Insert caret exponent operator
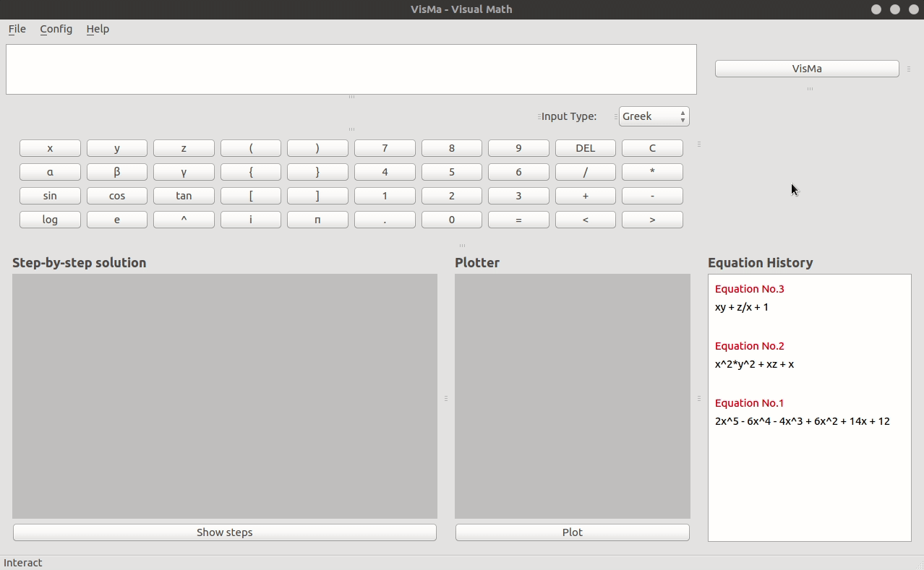Viewport: 924px width, 570px height. (184, 220)
